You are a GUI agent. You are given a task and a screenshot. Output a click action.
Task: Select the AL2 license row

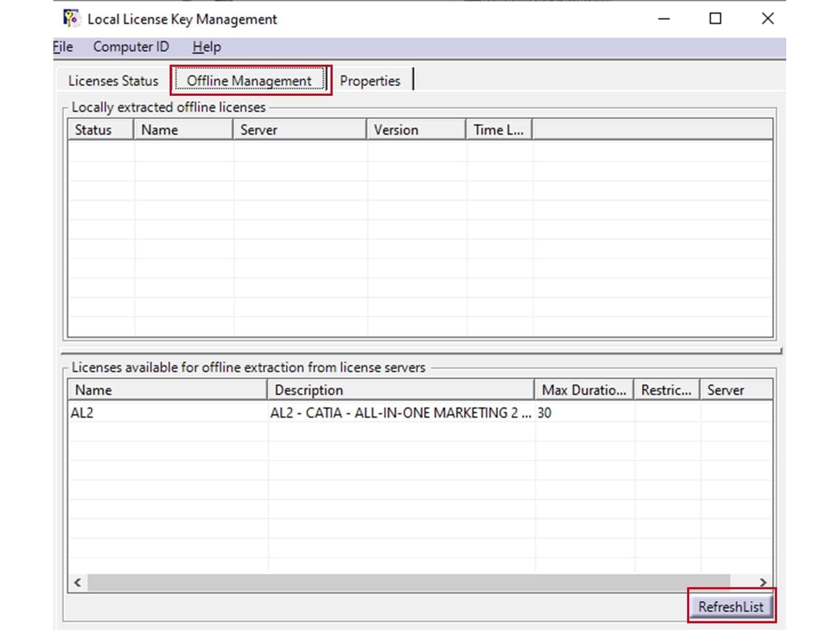420,412
